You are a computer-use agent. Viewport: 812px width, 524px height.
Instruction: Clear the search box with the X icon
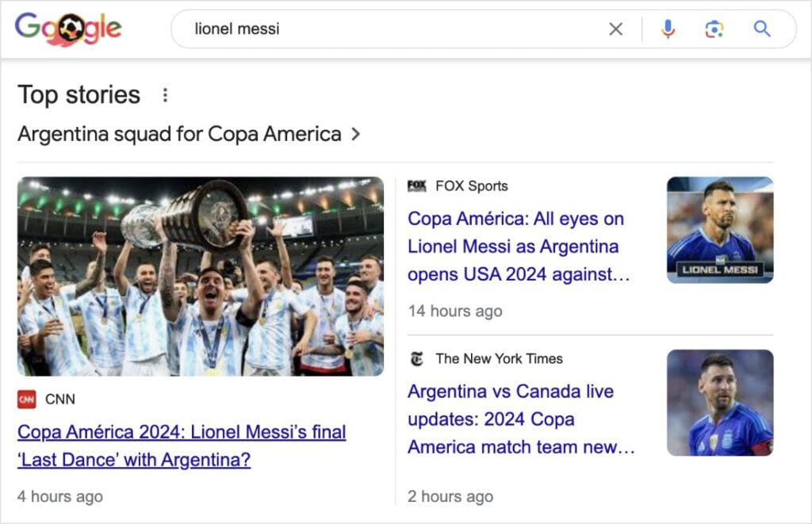point(615,29)
